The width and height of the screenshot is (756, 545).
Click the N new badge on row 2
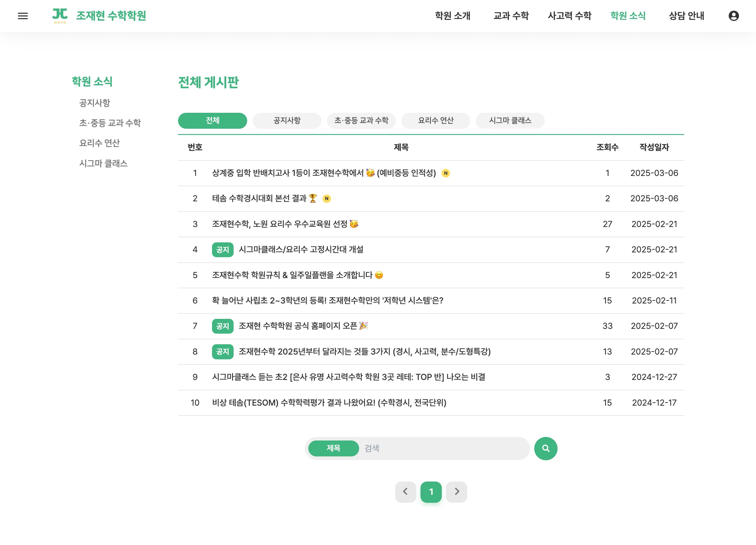[x=327, y=199]
